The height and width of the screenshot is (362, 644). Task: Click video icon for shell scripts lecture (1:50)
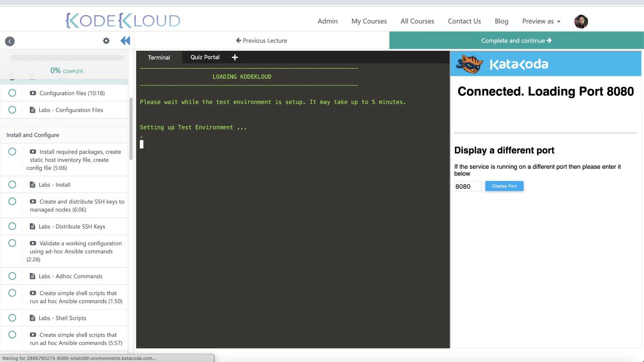pyautogui.click(x=33, y=293)
